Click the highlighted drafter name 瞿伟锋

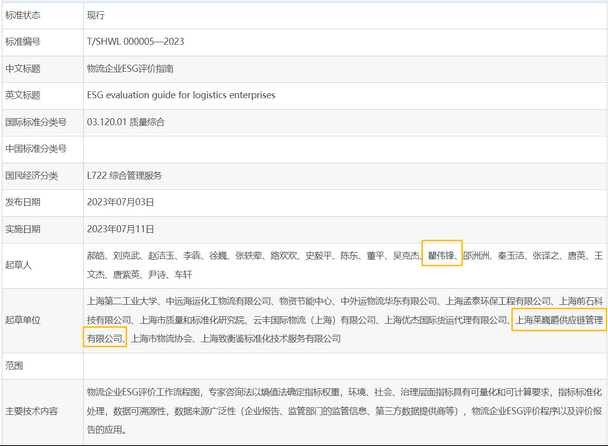pyautogui.click(x=441, y=255)
